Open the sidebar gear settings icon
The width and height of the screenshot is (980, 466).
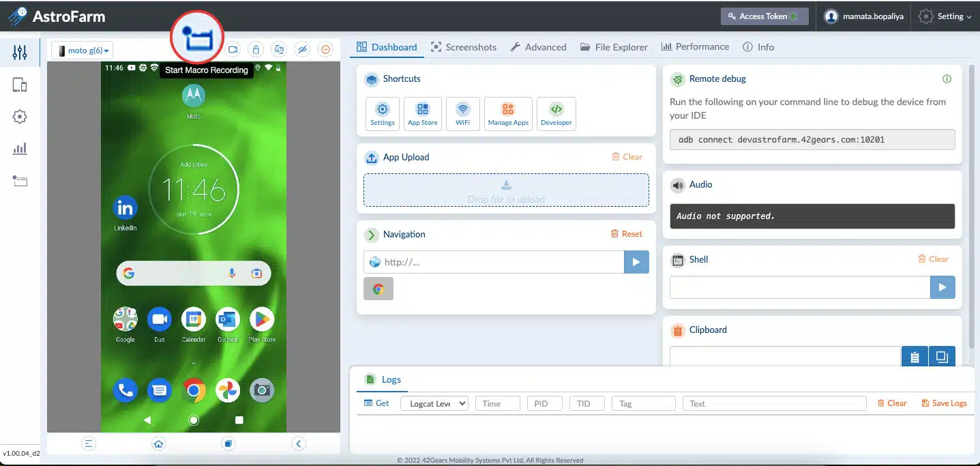pos(20,117)
